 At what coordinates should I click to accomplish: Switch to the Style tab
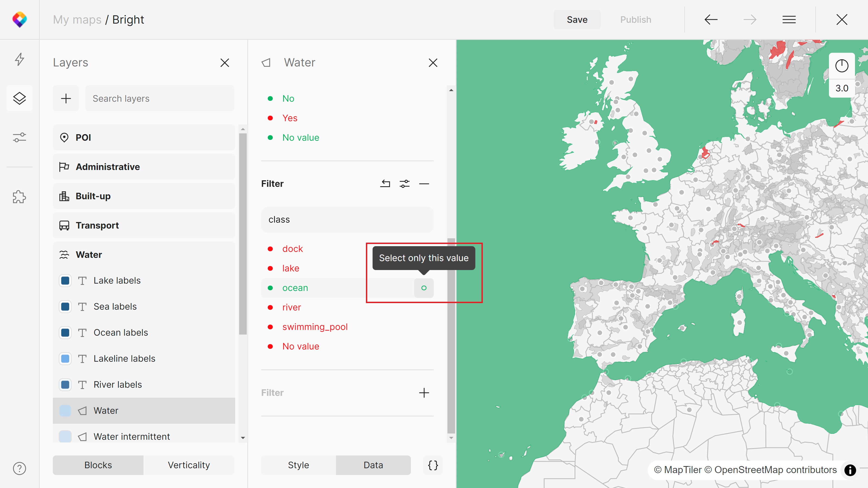(298, 465)
